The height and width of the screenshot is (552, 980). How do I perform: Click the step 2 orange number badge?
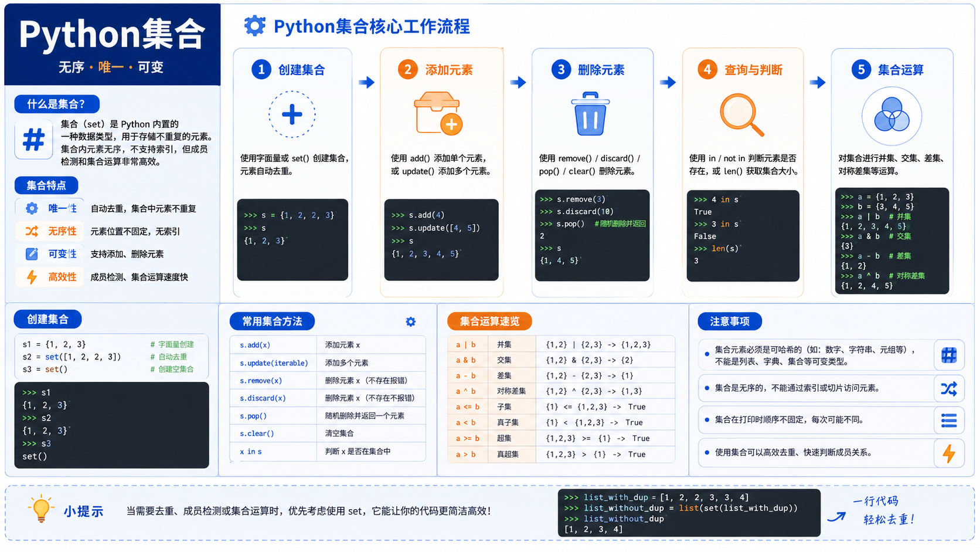(408, 70)
